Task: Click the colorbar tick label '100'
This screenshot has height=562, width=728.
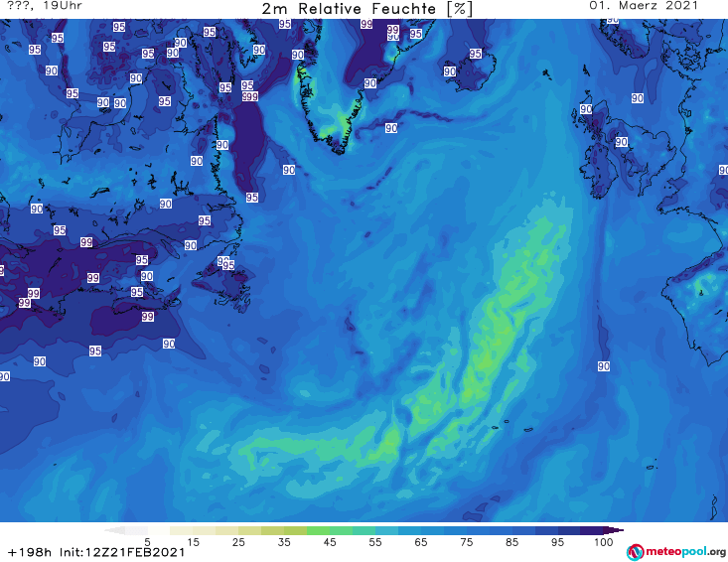Action: 603,542
